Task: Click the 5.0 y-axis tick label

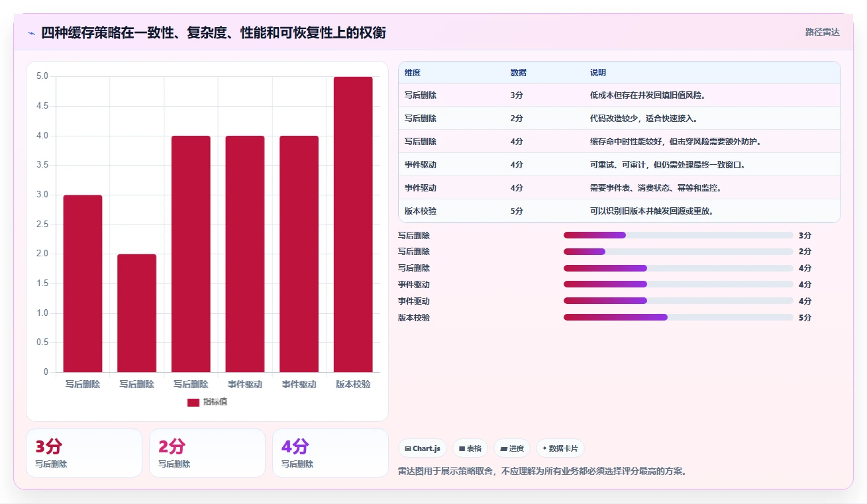Action: (42, 76)
